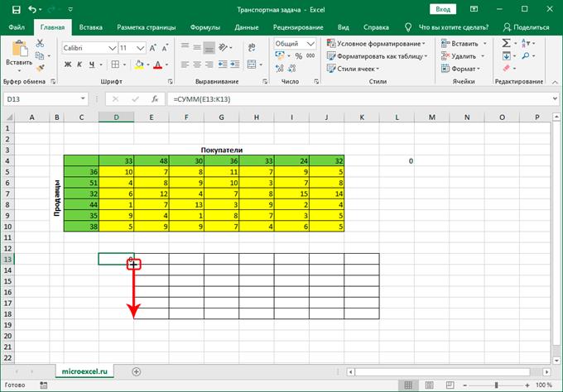The height and width of the screenshot is (392, 563).
Task: Open Форматировать как таблицу dropdown
Action: pyautogui.click(x=377, y=56)
